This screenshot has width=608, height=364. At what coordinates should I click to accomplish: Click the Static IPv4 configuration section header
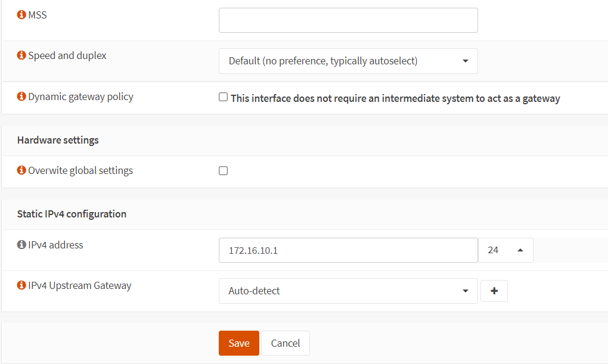coord(72,214)
